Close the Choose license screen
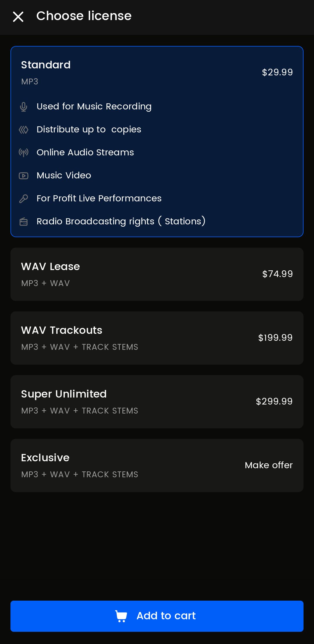314x644 pixels. coord(18,17)
